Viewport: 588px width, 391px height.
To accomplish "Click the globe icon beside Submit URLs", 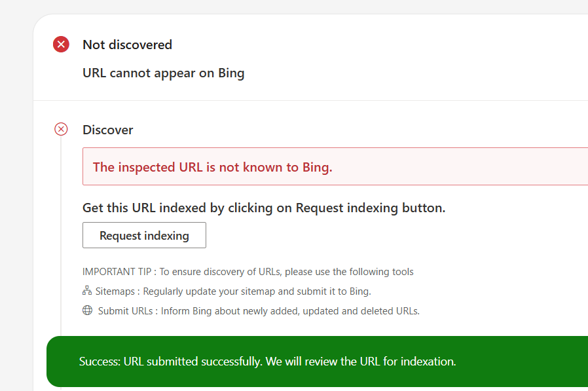I will coord(87,310).
